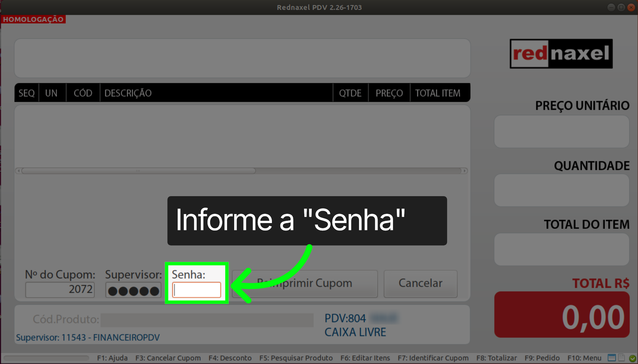
Task: Select F6: Editar Itens
Action: click(x=365, y=358)
